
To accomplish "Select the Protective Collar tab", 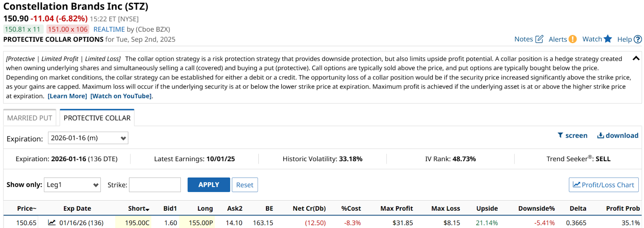I will [x=97, y=118].
